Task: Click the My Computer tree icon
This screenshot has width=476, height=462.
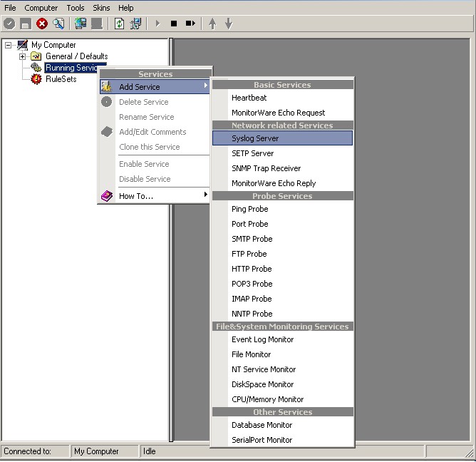Action: coord(23,45)
